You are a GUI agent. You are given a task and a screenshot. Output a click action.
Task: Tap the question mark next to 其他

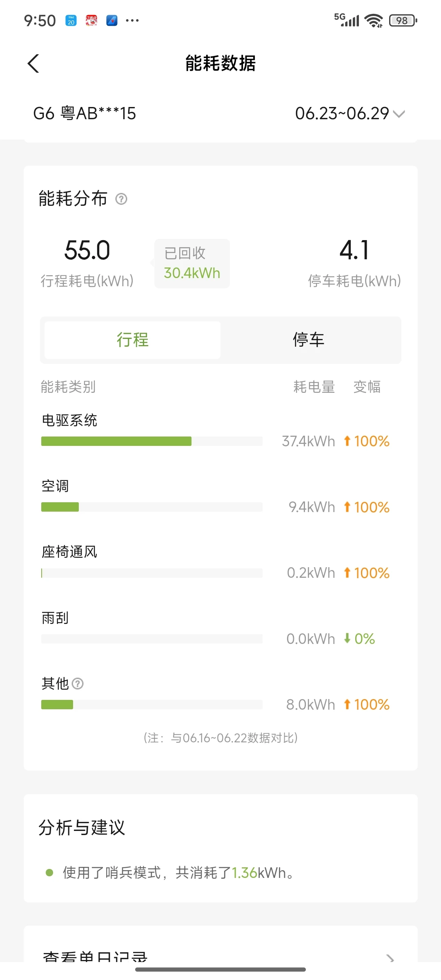(78, 684)
